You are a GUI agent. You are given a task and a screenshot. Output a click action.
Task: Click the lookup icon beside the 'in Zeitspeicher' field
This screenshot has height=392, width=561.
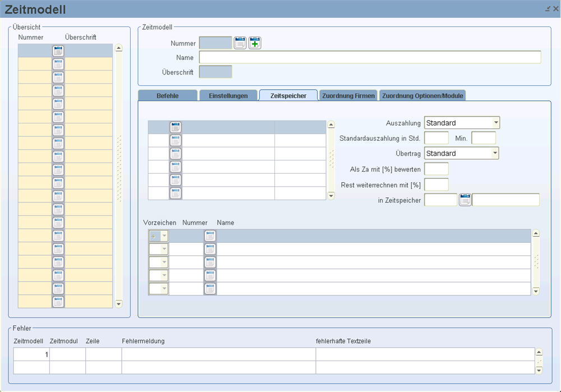coord(465,200)
